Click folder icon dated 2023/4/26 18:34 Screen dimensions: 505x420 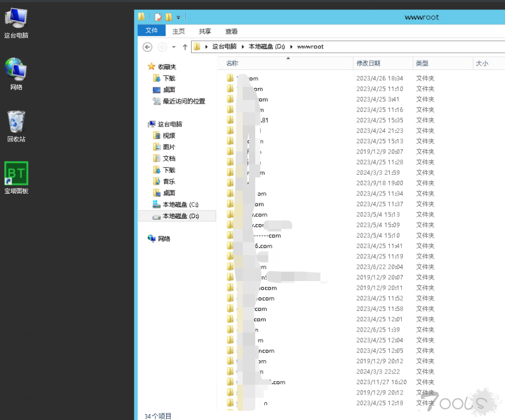click(230, 78)
